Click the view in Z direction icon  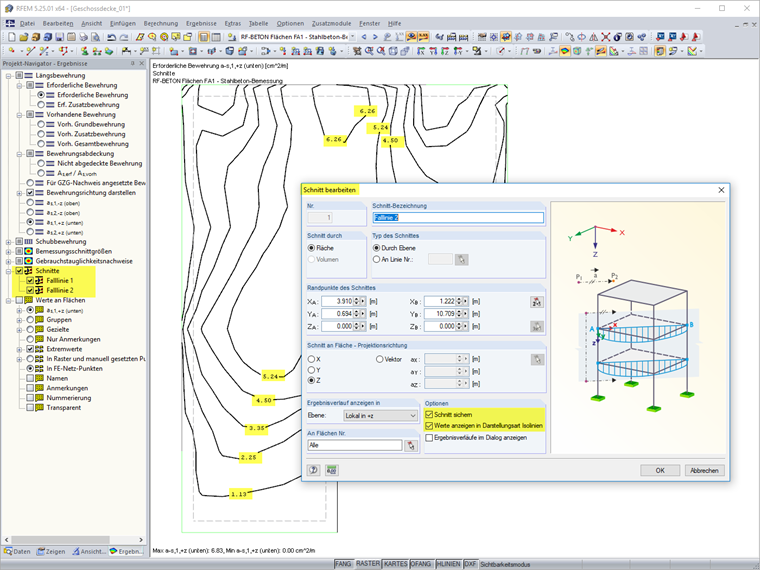445,51
